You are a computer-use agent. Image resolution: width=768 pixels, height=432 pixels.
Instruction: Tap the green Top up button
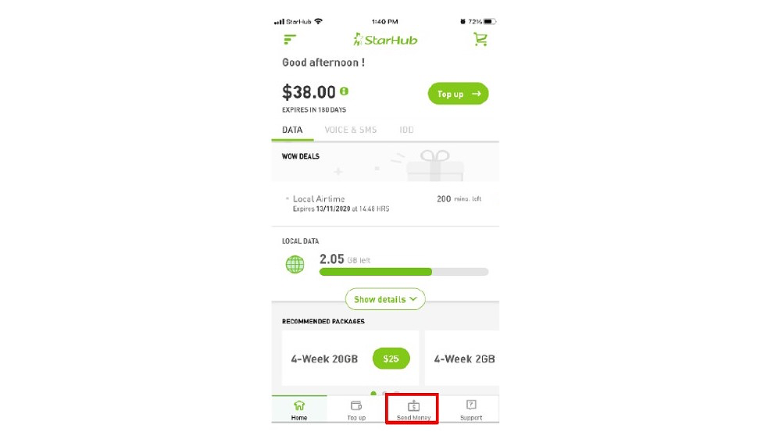pyautogui.click(x=458, y=94)
